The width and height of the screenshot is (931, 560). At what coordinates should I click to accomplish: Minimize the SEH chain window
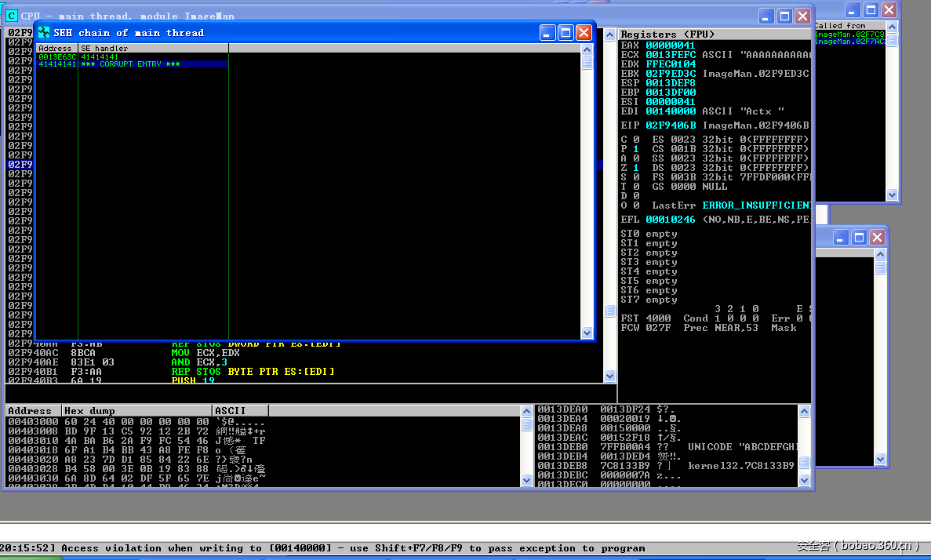(x=547, y=32)
